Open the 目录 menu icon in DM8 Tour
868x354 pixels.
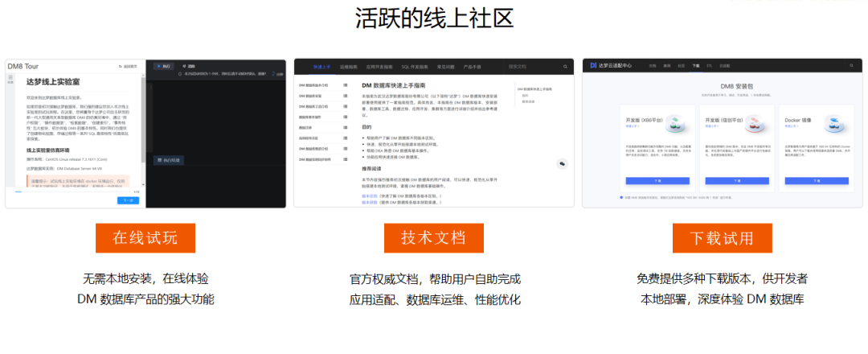tap(10, 79)
